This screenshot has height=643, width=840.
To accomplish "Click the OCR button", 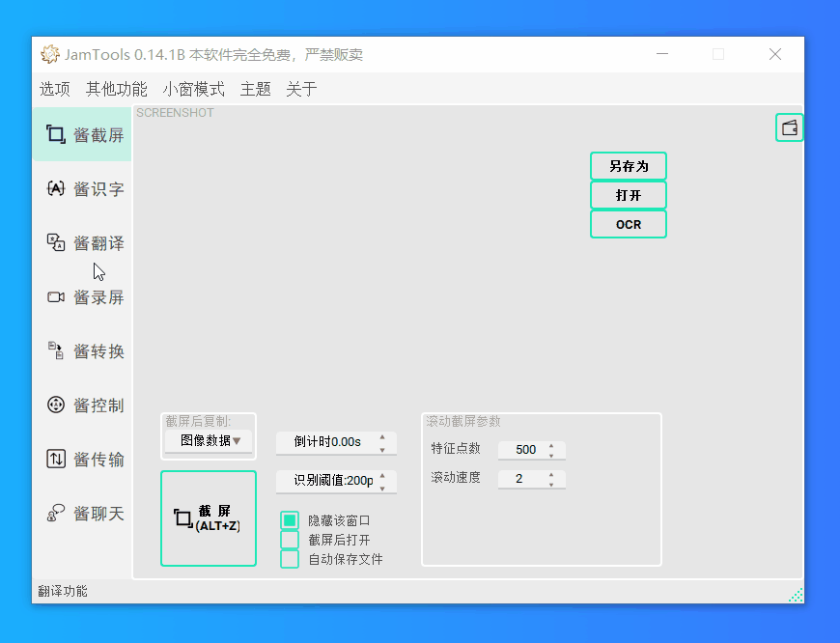I will (629, 224).
